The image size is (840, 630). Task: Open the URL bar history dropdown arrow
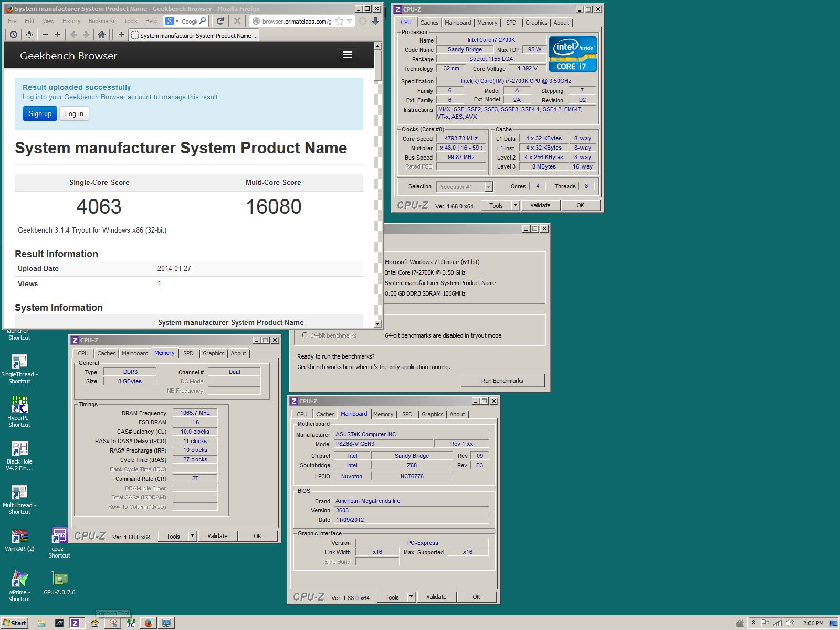350,21
